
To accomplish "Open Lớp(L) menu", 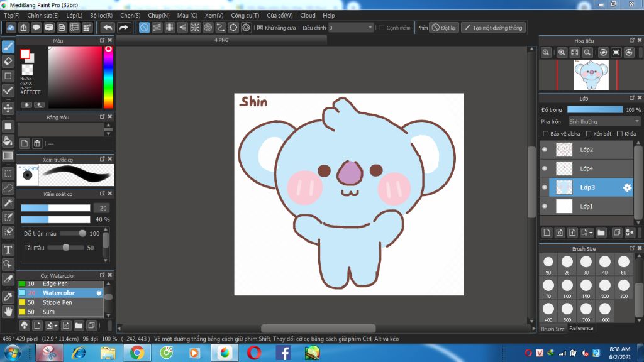I will coord(74,15).
